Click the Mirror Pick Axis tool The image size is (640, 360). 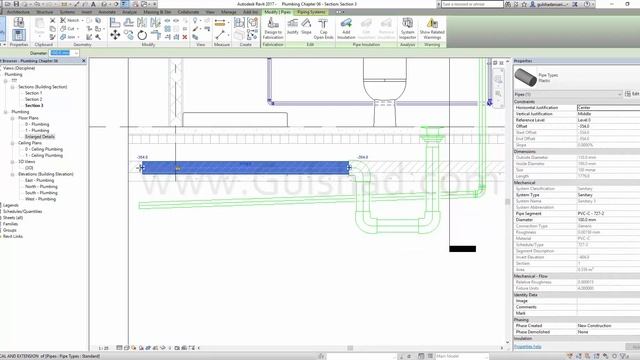pos(142,22)
